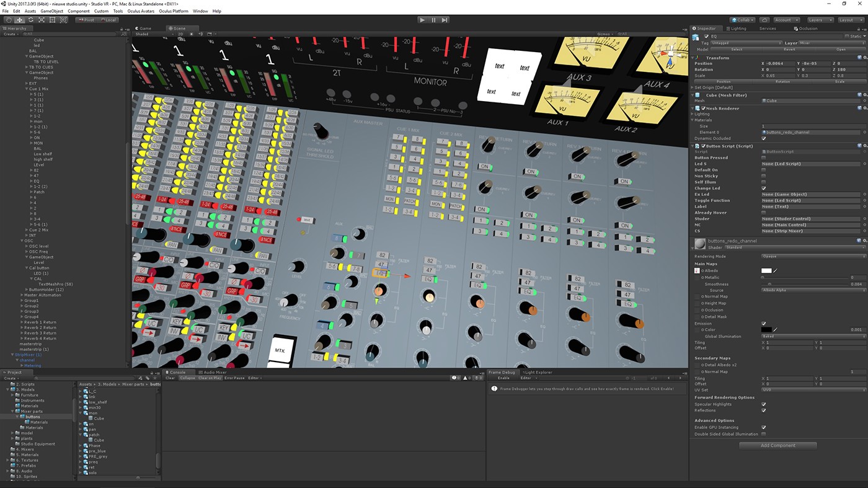Toggle EQ object active checkbox
The height and width of the screenshot is (488, 868).
point(706,37)
